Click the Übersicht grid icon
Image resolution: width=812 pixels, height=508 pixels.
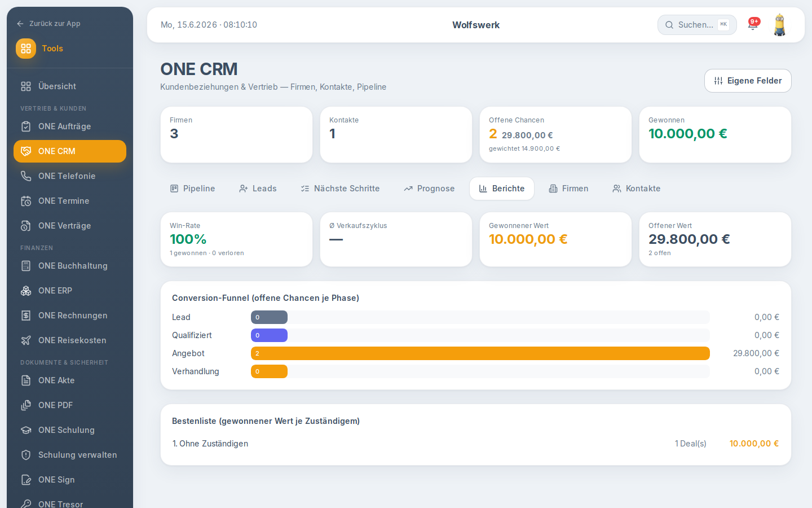pyautogui.click(x=26, y=86)
